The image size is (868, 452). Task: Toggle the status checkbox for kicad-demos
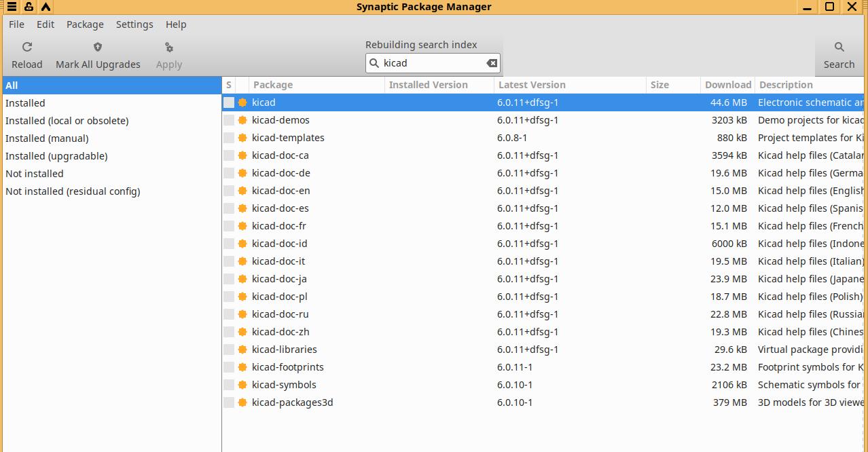[229, 120]
